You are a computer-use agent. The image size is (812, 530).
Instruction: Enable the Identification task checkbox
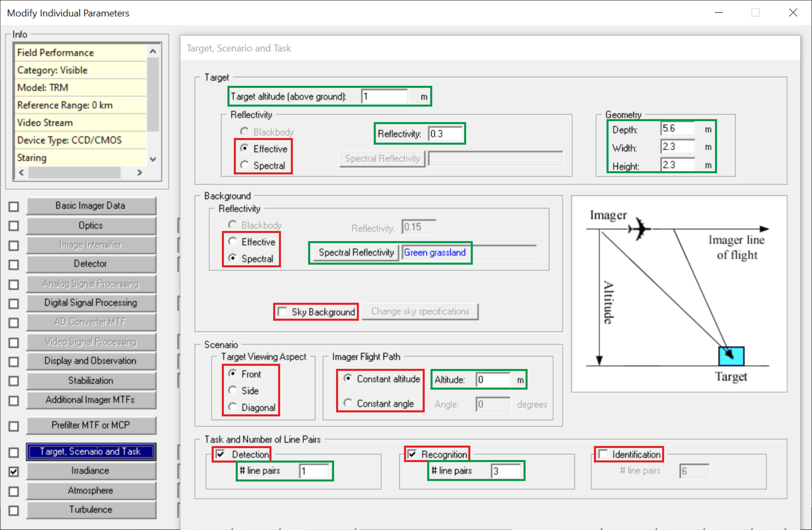(x=603, y=454)
